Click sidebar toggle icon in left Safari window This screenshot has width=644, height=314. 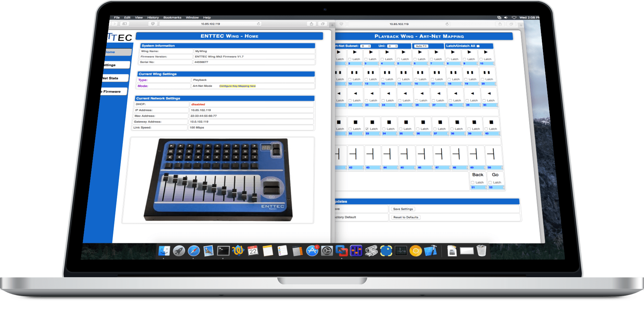125,24
